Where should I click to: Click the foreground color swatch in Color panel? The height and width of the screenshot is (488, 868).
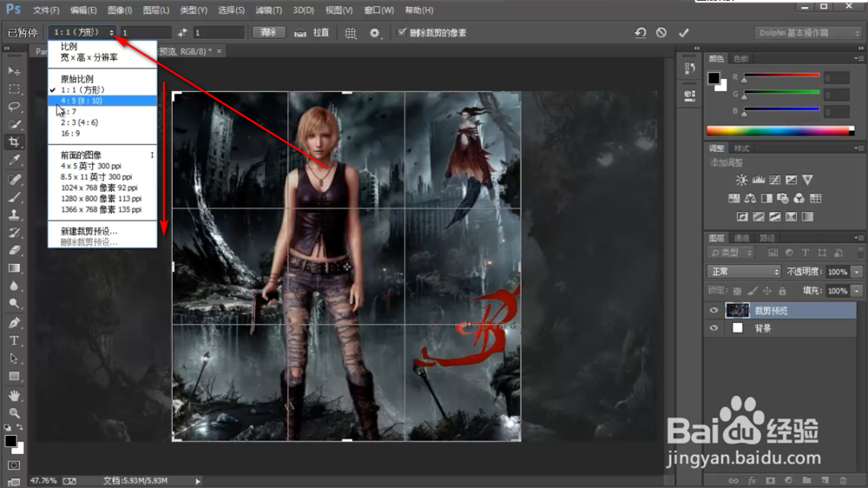(714, 77)
